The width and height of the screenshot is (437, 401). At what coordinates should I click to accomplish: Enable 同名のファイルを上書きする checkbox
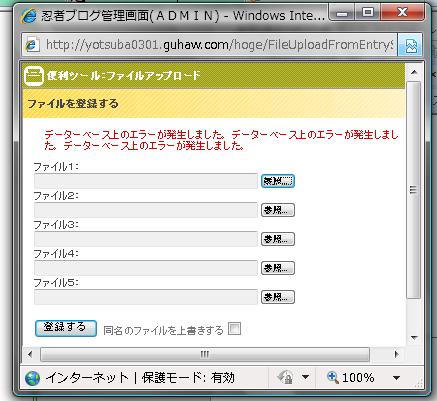[x=234, y=329]
